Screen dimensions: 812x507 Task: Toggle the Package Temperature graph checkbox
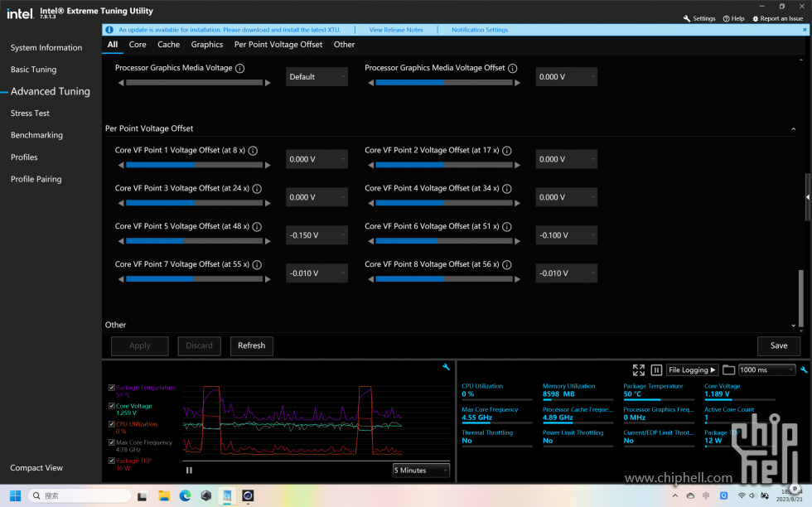pyautogui.click(x=111, y=388)
